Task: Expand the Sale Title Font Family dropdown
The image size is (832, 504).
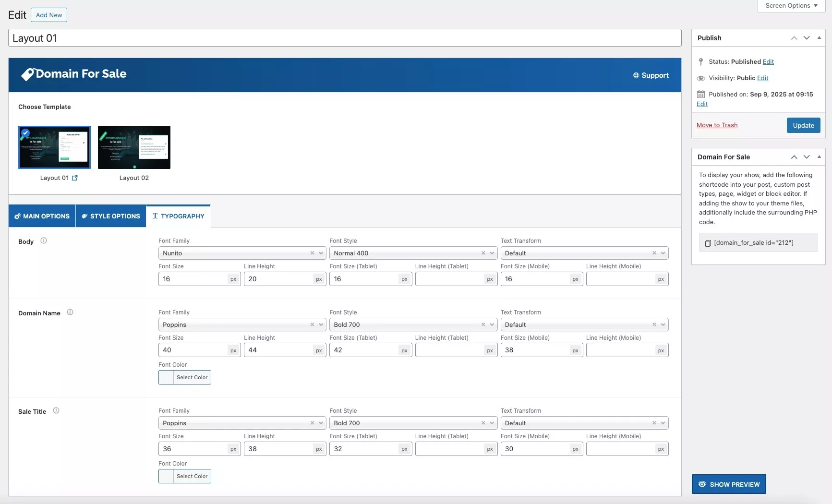Action: [321, 423]
